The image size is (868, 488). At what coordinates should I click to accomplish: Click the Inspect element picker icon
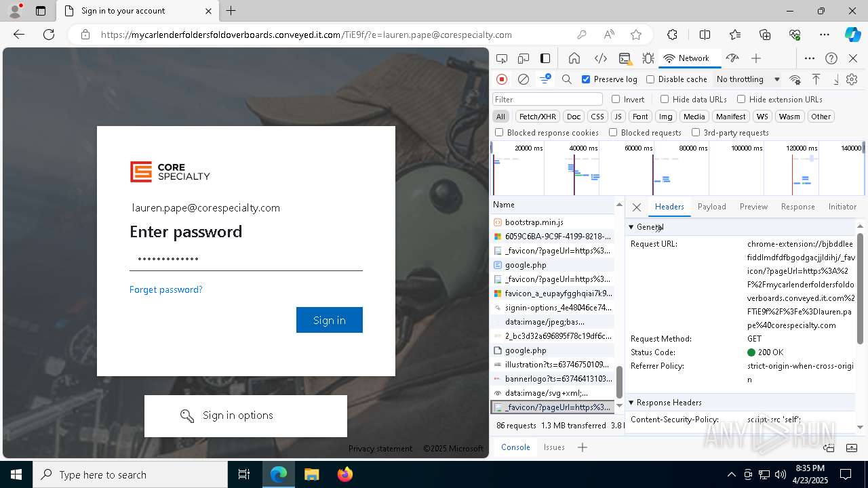point(502,58)
